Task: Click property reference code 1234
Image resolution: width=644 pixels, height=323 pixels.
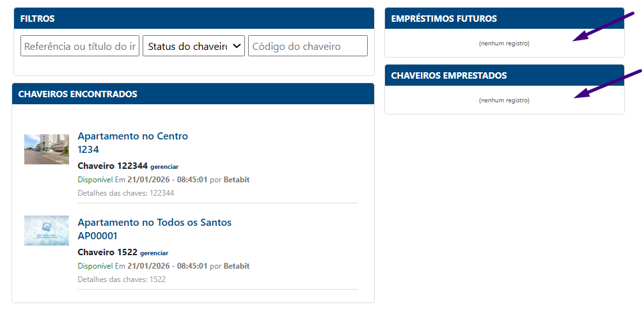Action: click(88, 150)
